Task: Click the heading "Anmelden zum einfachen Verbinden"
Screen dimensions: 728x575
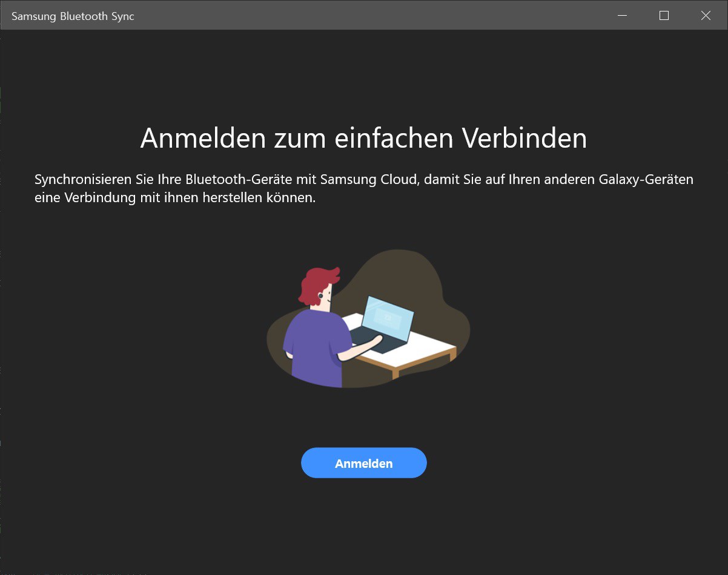Action: click(364, 139)
